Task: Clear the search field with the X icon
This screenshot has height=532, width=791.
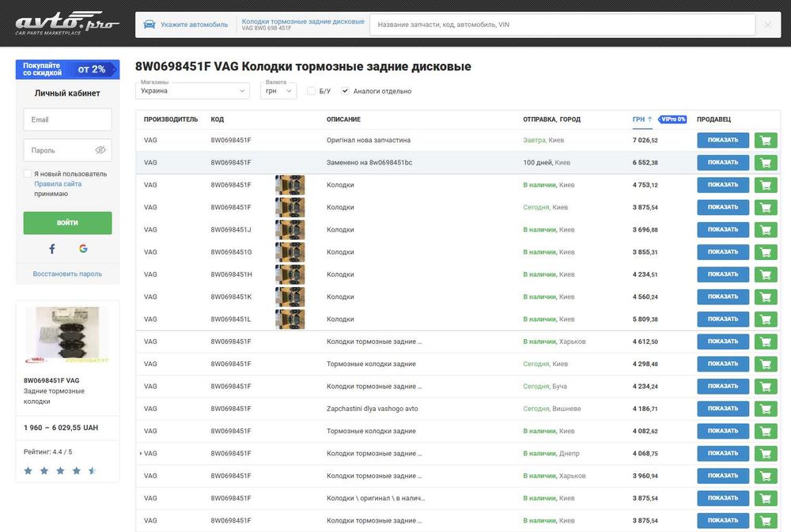Action: (767, 25)
